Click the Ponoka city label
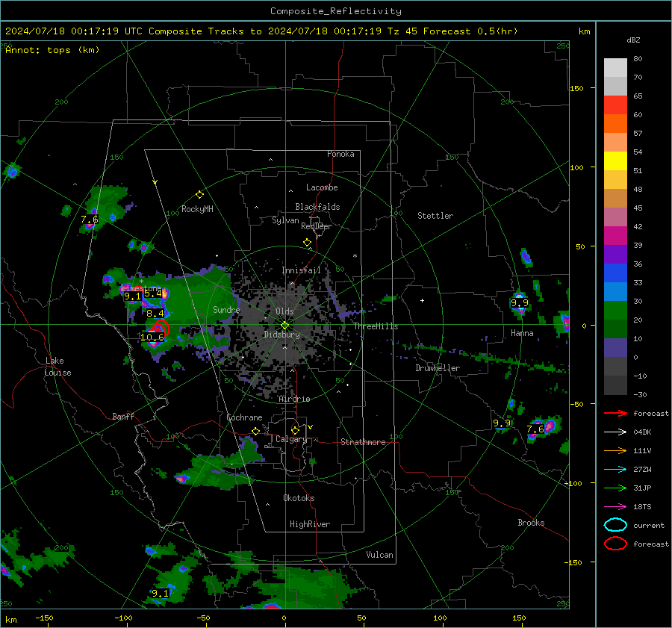 click(340, 154)
